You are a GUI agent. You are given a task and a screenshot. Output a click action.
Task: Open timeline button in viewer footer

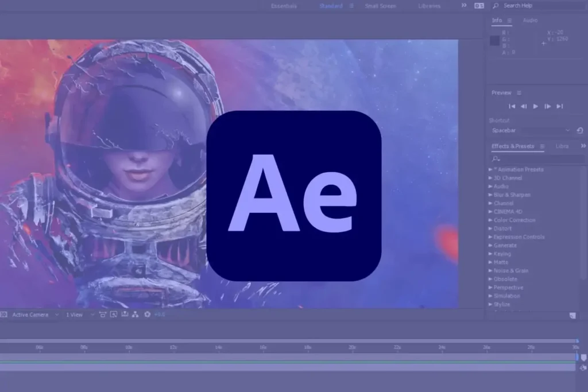point(125,315)
